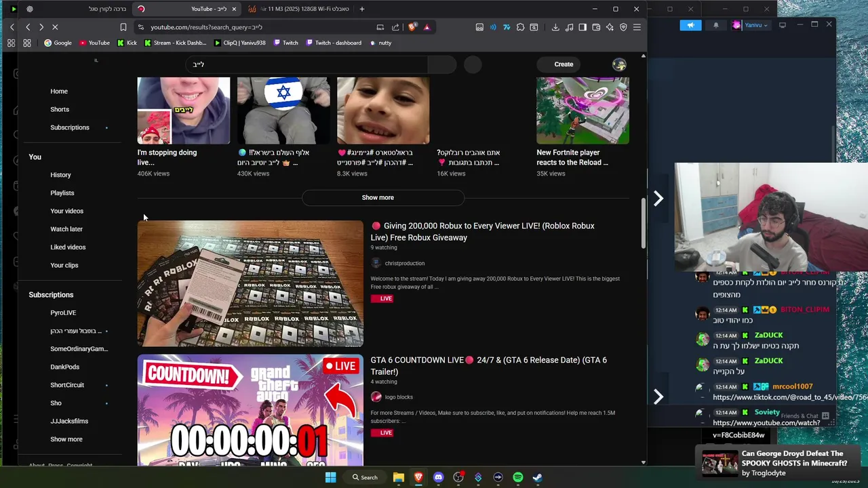Open Leo AI sparkle icon
Screen dimensions: 868x488
click(x=610, y=27)
